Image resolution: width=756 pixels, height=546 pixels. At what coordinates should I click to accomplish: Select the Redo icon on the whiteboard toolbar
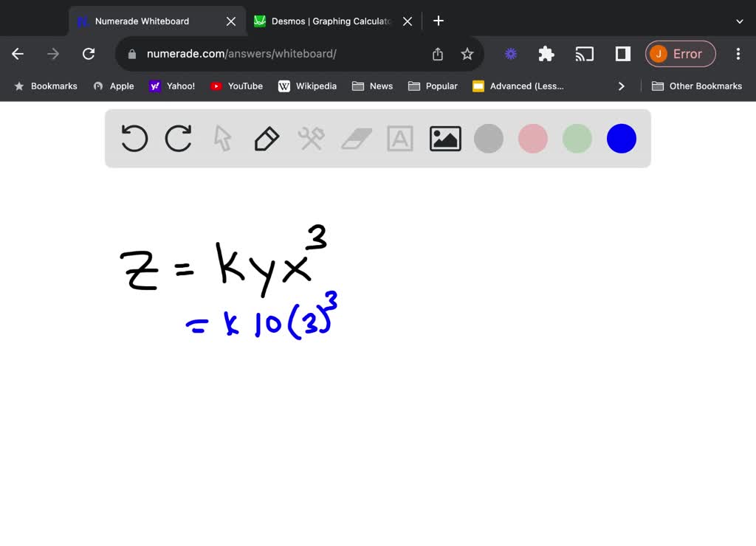point(178,138)
